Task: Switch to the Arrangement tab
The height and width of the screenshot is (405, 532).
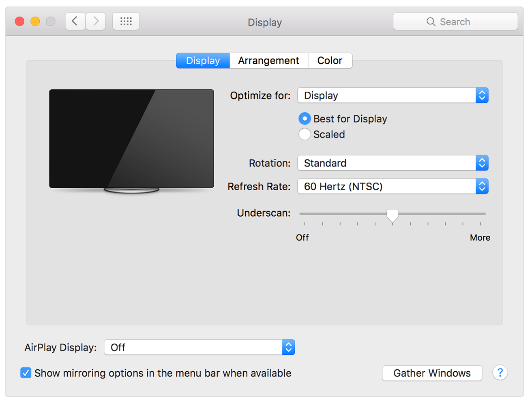Action: pyautogui.click(x=268, y=60)
